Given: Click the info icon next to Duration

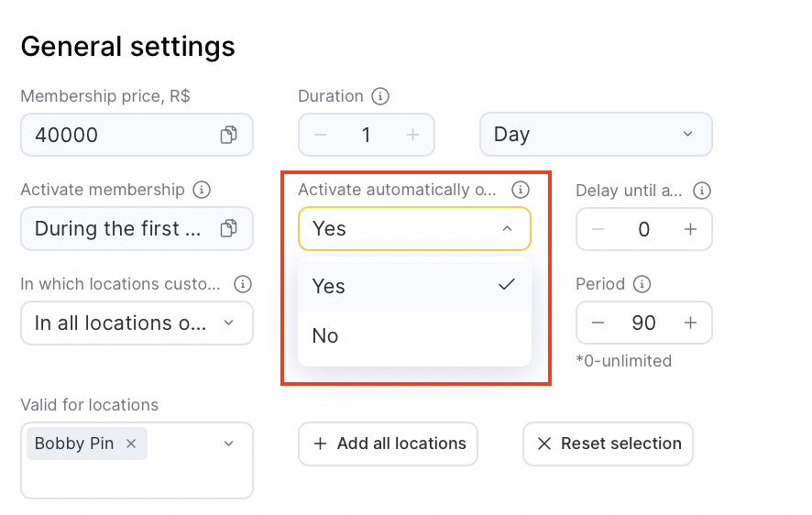Looking at the screenshot, I should click(x=380, y=96).
